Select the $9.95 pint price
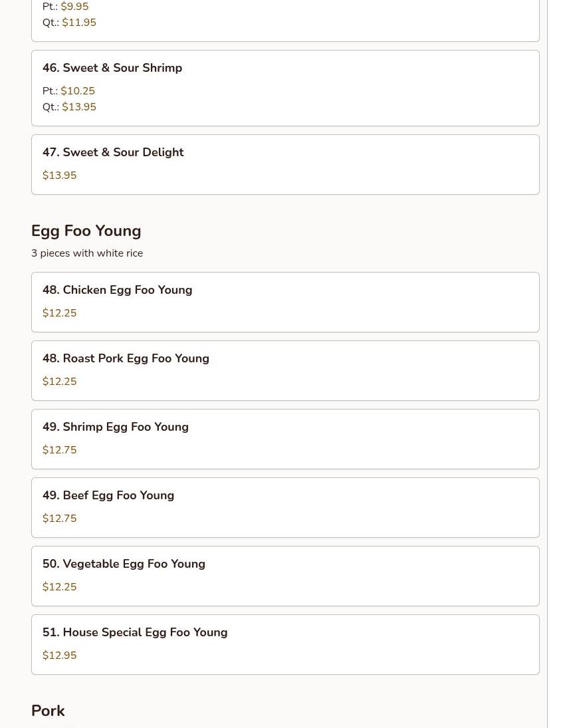 (x=74, y=7)
